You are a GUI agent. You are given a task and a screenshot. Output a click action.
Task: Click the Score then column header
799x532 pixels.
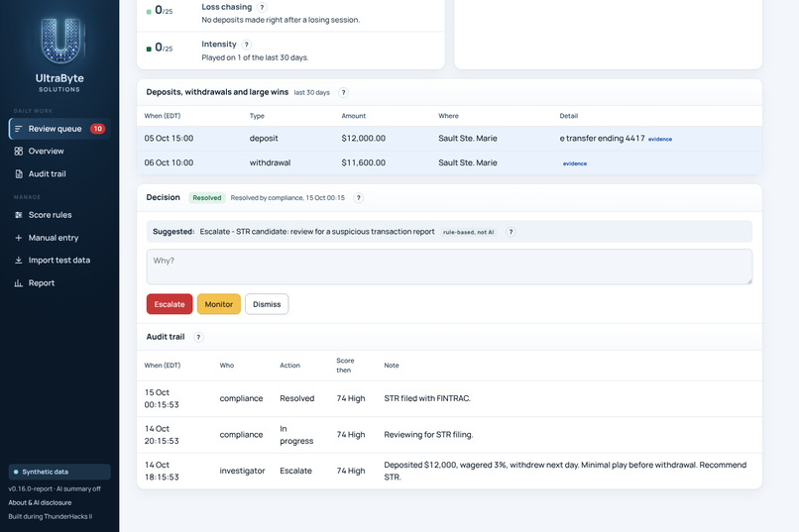point(345,365)
